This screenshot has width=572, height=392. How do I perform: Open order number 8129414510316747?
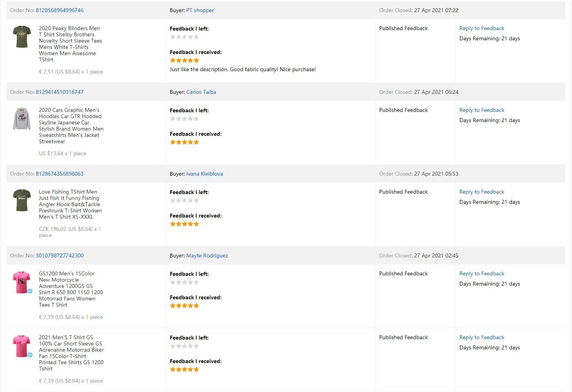(x=60, y=92)
